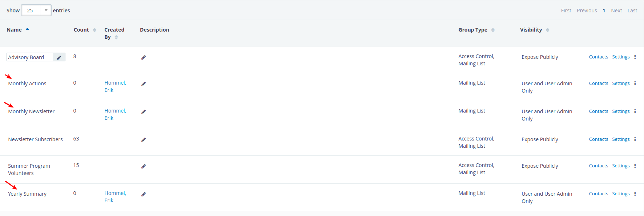644x216 pixels.
Task: Open Contacts for Newsletter Subscribers
Action: pyautogui.click(x=598, y=139)
